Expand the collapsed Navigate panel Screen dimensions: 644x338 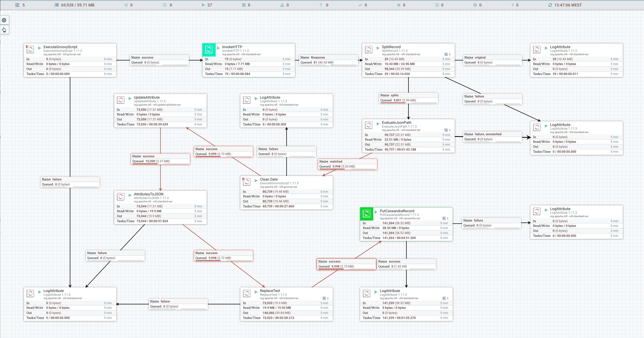(x=4, y=20)
